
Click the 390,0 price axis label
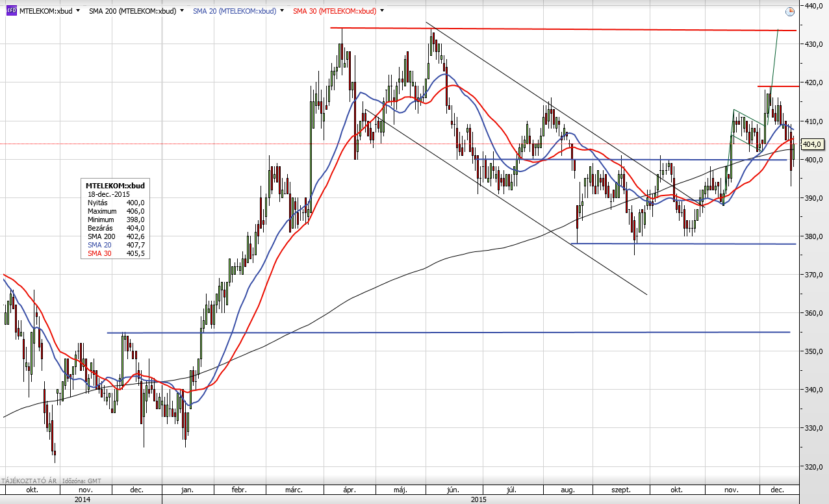pyautogui.click(x=814, y=198)
